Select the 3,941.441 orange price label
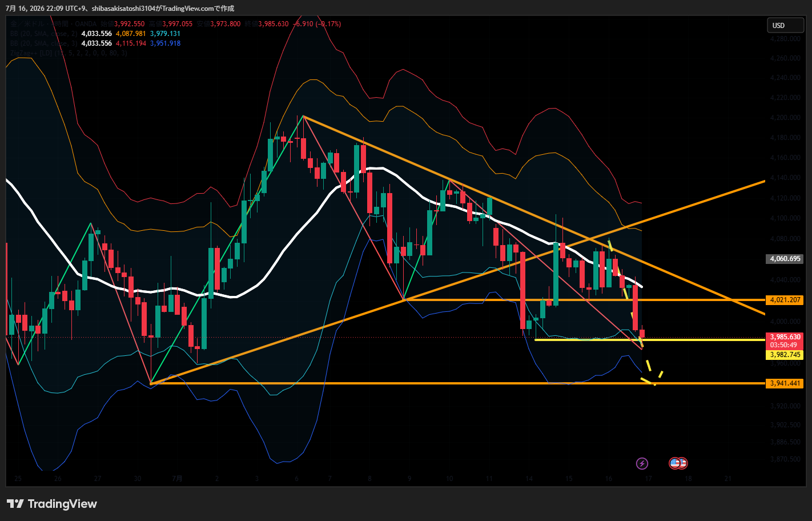 (785, 383)
